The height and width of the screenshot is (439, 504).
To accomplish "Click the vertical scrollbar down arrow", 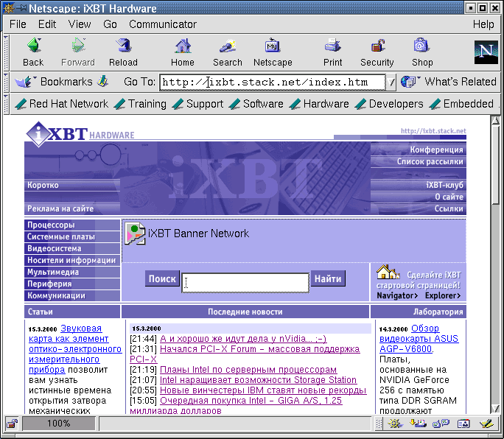I will pyautogui.click(x=497, y=411).
